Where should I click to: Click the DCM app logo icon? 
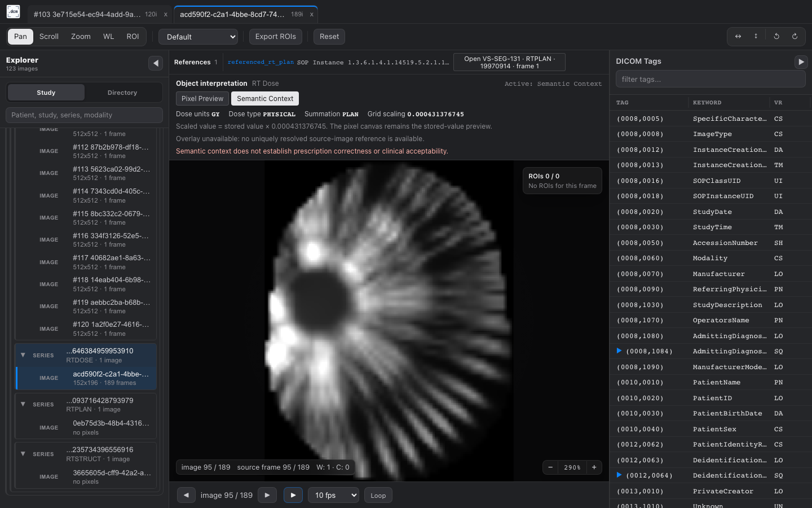tap(14, 12)
